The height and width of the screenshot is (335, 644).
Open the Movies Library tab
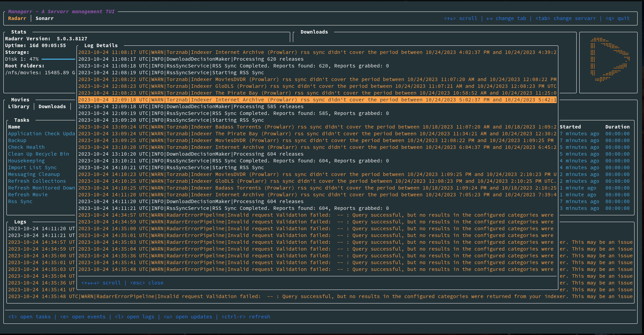tap(19, 106)
